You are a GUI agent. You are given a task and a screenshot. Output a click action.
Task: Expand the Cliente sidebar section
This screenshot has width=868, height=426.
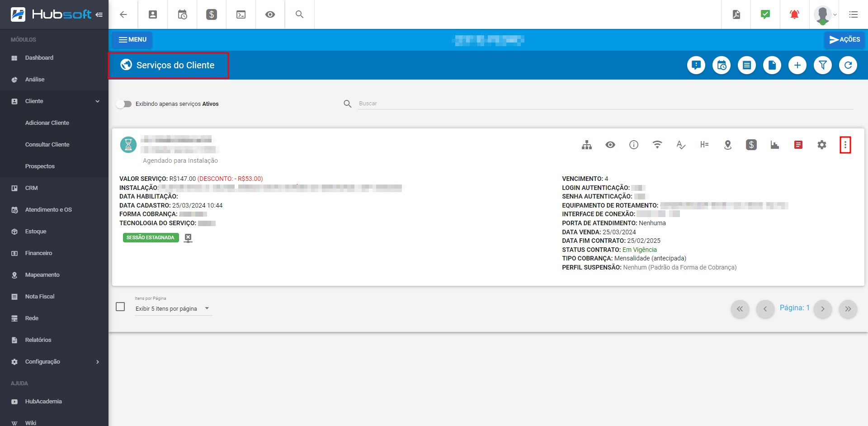pos(54,101)
